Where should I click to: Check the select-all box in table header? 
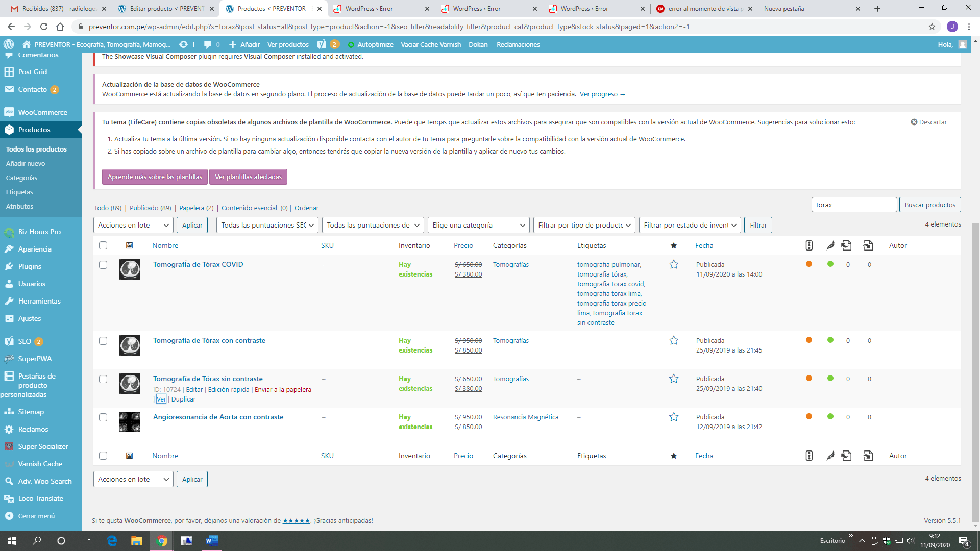point(103,245)
